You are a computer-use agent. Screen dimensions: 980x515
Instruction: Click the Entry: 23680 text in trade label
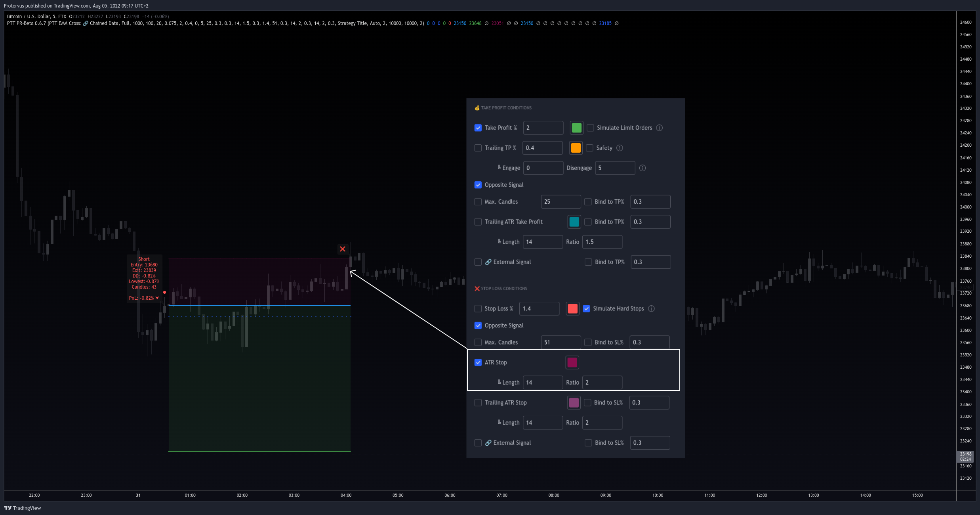point(144,265)
